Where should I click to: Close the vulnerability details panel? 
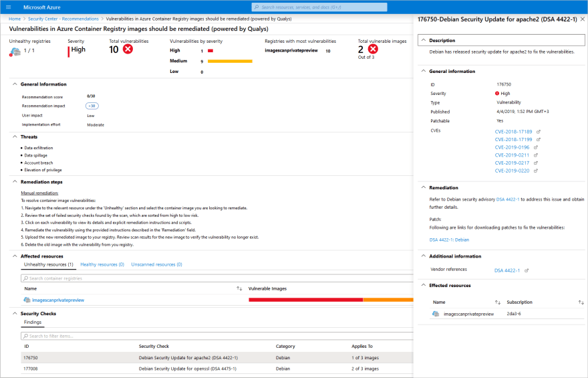point(582,19)
